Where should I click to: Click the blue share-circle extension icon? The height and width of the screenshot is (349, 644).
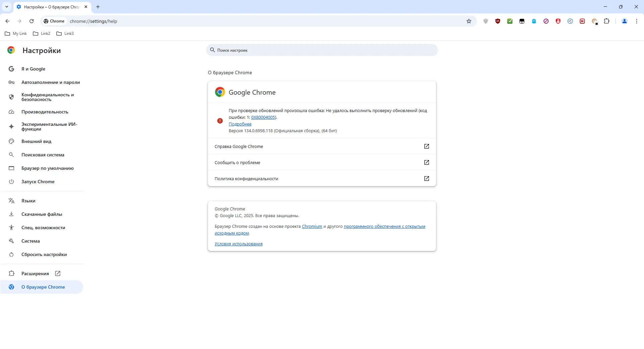570,21
